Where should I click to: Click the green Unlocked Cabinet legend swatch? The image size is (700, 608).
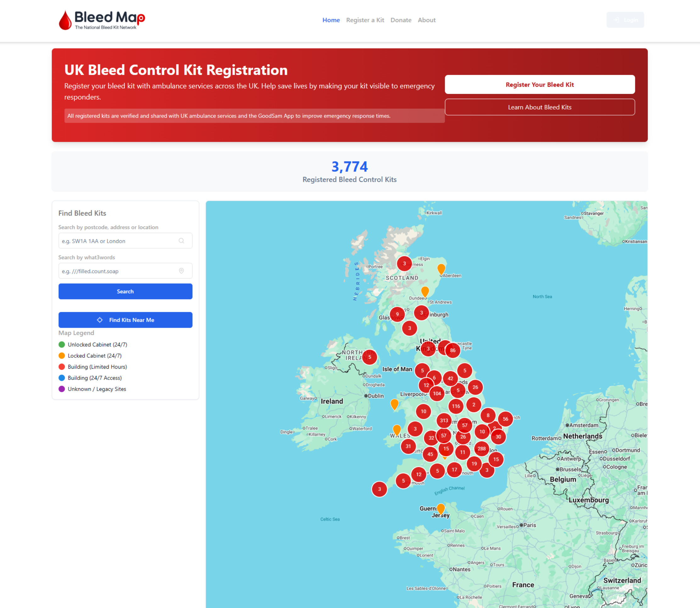coord(62,344)
